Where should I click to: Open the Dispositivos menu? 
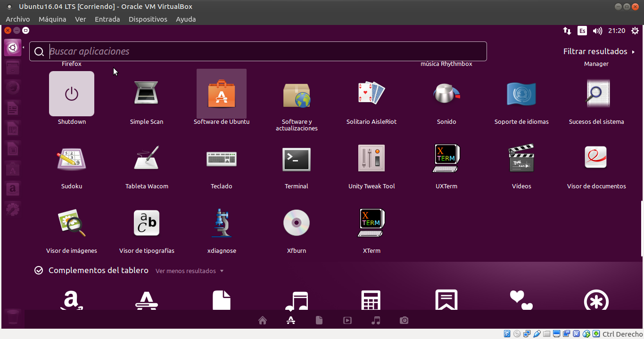tap(148, 19)
